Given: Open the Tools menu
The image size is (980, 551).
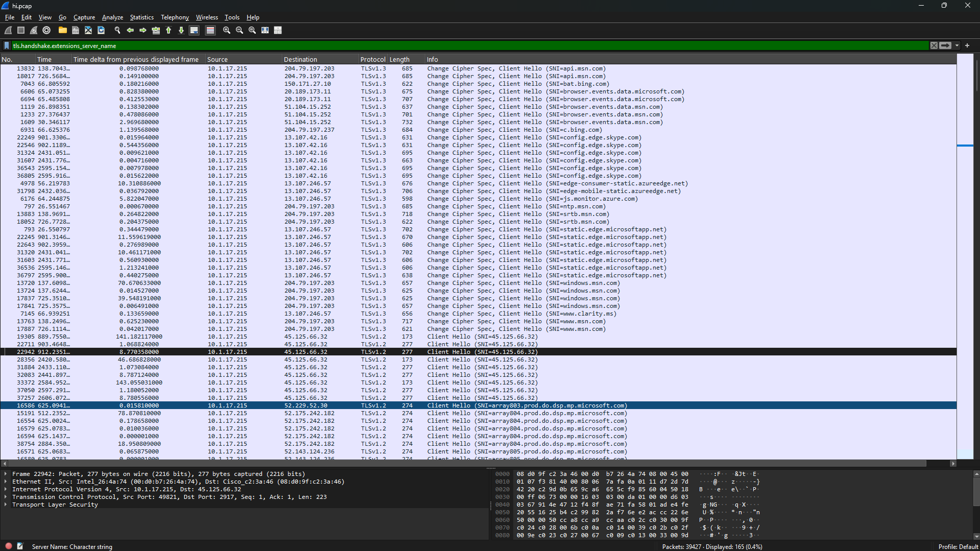Looking at the screenshot, I should pyautogui.click(x=232, y=17).
